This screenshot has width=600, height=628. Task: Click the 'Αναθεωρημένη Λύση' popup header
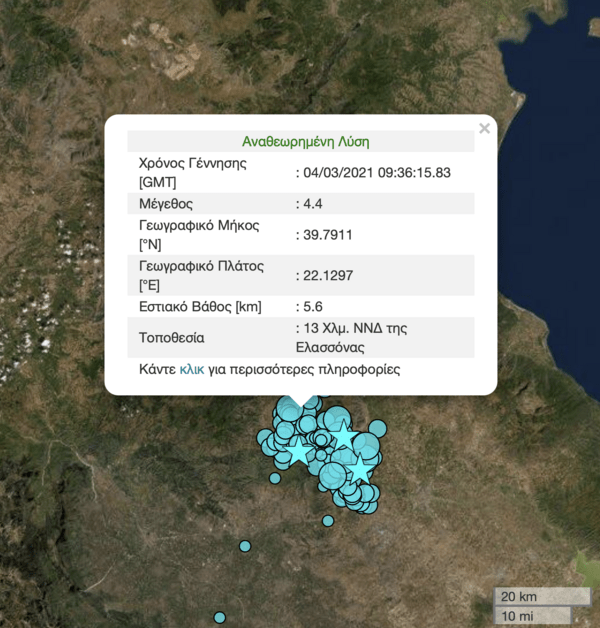(x=306, y=142)
